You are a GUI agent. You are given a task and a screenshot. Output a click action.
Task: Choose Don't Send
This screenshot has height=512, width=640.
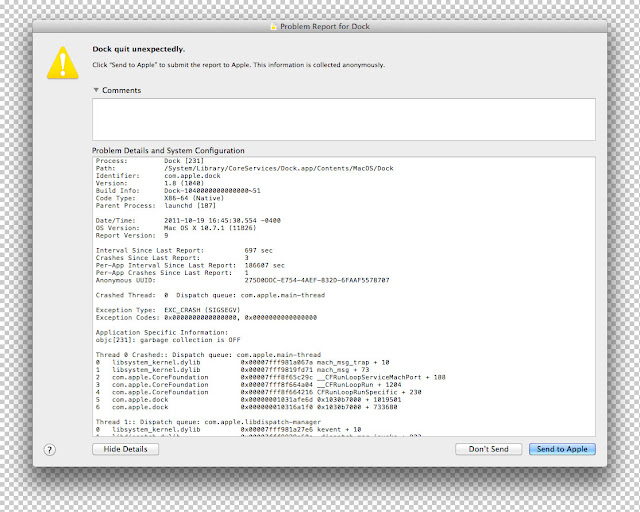(489, 449)
